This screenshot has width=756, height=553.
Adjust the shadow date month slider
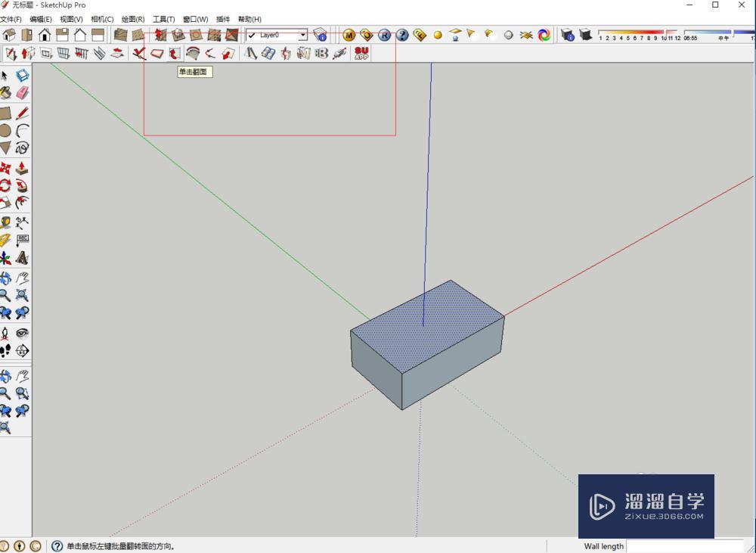(640, 35)
